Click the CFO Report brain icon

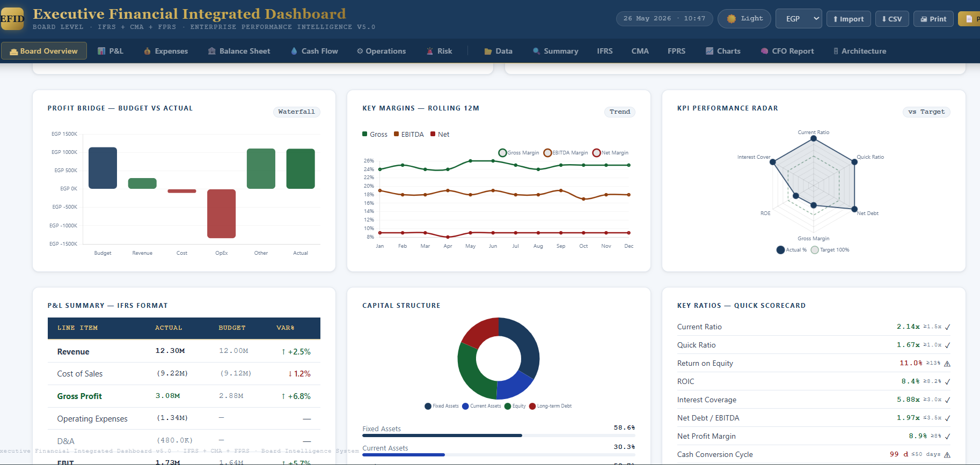(x=764, y=51)
